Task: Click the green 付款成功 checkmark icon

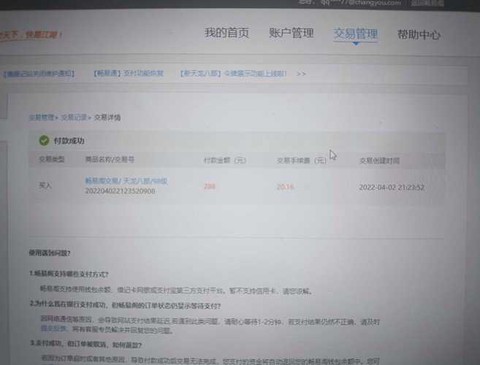Action: pos(44,140)
